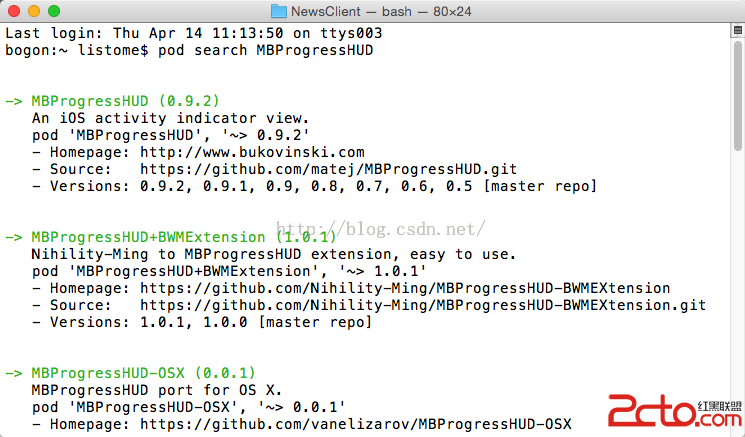Close the Terminal window with the red button

(x=14, y=11)
